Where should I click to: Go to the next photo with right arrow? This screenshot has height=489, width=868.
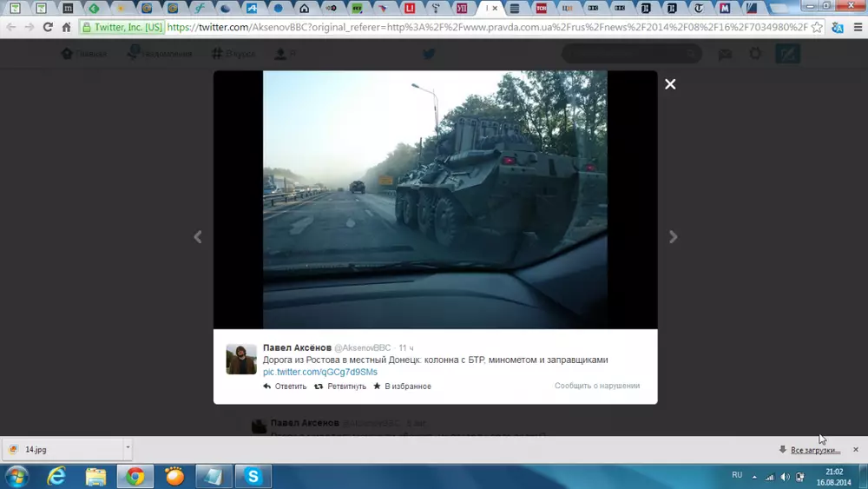[x=673, y=237]
